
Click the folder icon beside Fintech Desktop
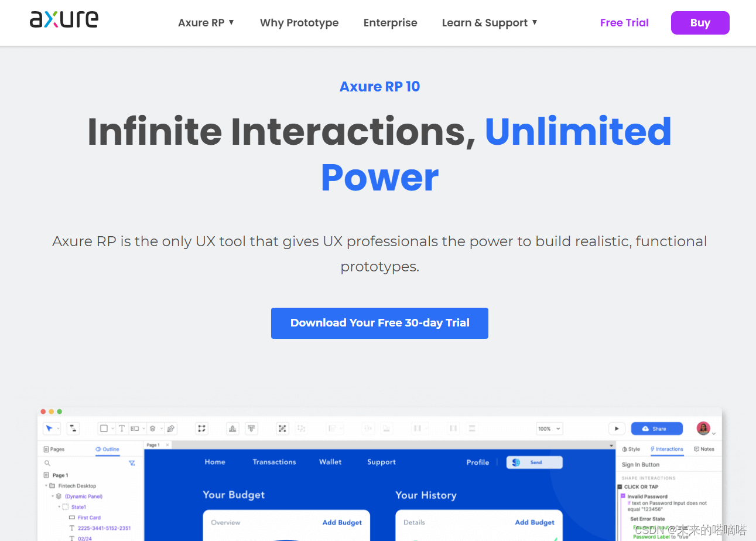[x=52, y=486]
